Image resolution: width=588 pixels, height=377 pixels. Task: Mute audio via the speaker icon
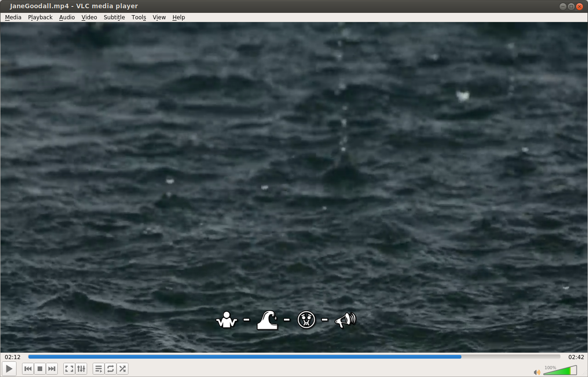coord(537,372)
